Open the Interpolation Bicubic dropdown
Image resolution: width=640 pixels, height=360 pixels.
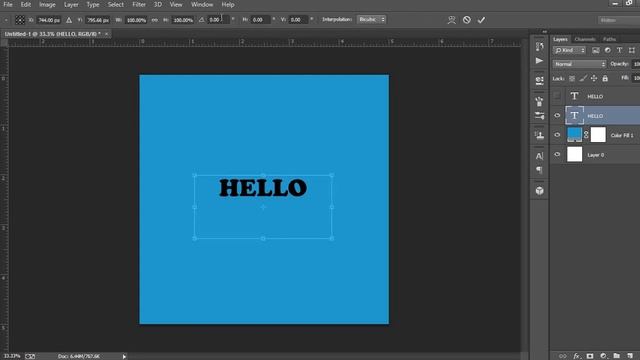click(371, 20)
